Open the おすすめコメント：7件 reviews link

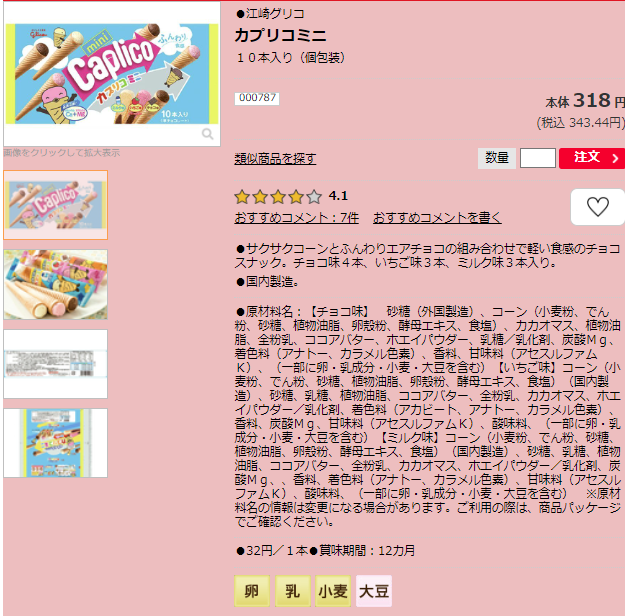click(x=297, y=218)
